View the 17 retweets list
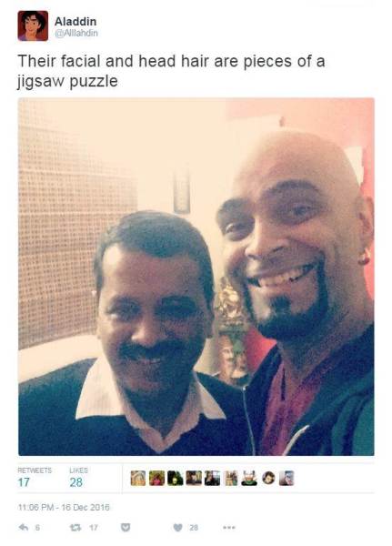The height and width of the screenshot is (546, 392). click(x=35, y=478)
